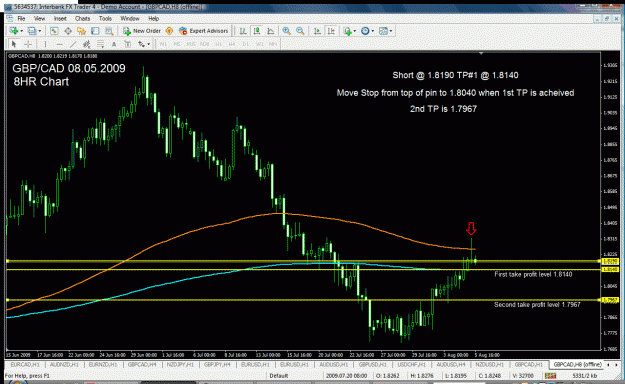Select the Vertical Line drawing tool
The image size is (625, 384).
tap(45, 44)
